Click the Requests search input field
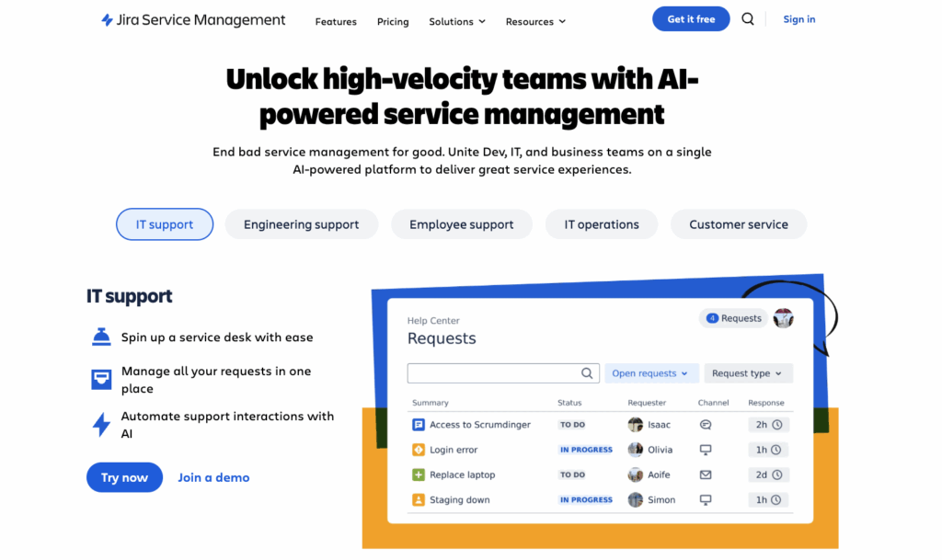The width and height of the screenshot is (942, 560). click(503, 373)
